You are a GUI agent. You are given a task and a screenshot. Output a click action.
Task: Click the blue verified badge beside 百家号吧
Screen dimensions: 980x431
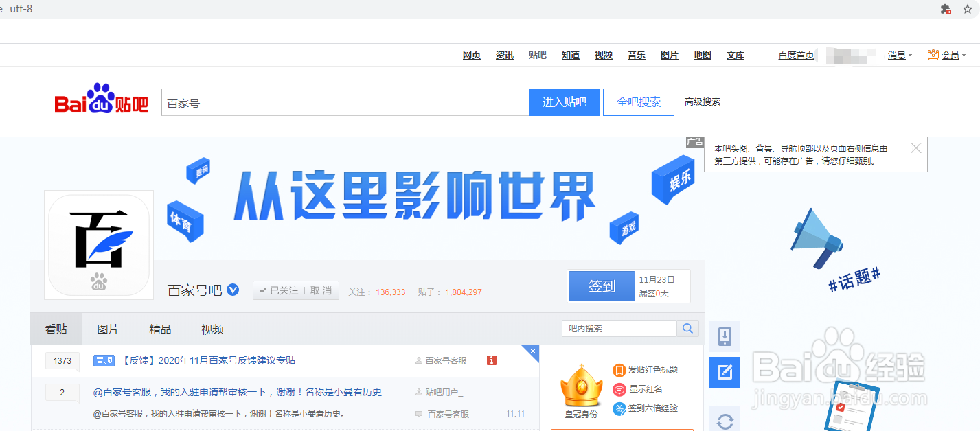pos(233,290)
